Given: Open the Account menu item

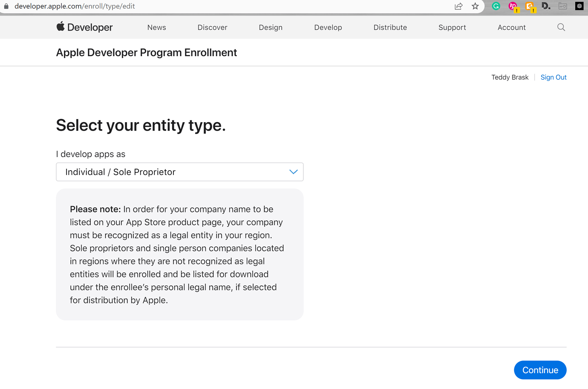Looking at the screenshot, I should [512, 27].
